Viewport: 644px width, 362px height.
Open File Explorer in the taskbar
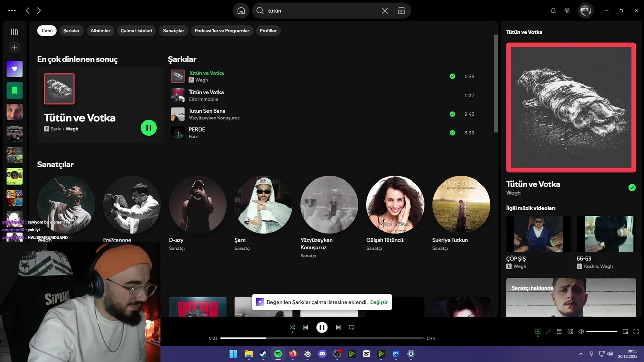click(x=249, y=354)
